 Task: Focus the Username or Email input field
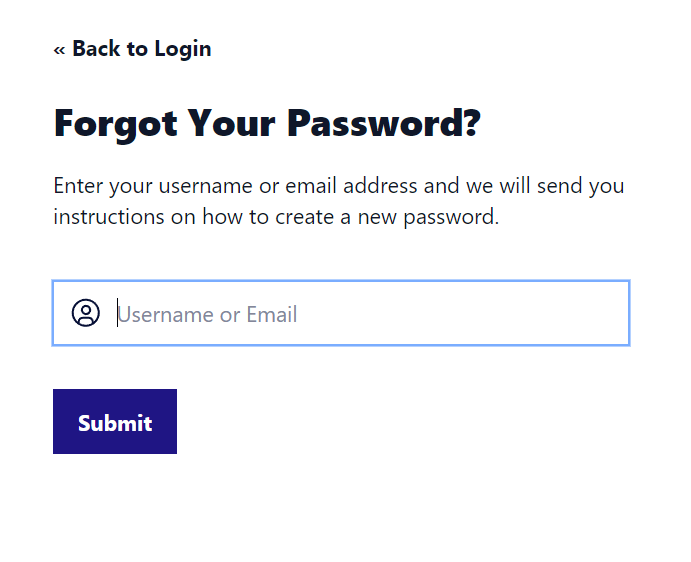[x=360, y=314]
